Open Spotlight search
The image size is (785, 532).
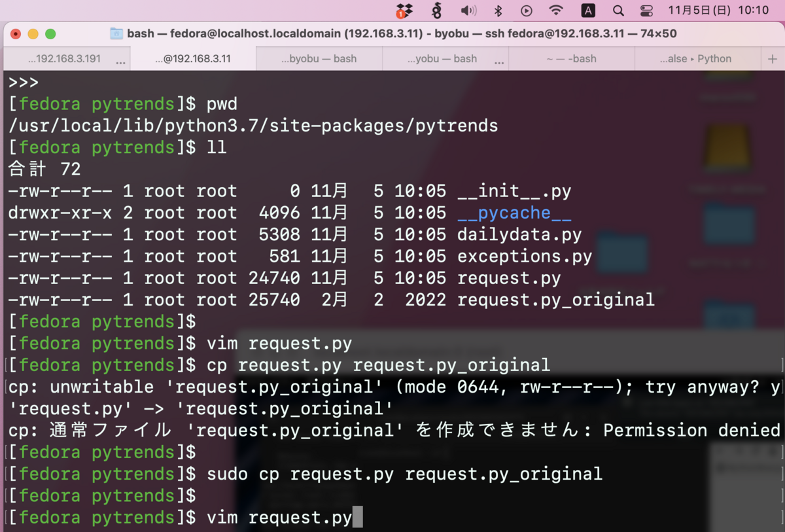click(618, 10)
